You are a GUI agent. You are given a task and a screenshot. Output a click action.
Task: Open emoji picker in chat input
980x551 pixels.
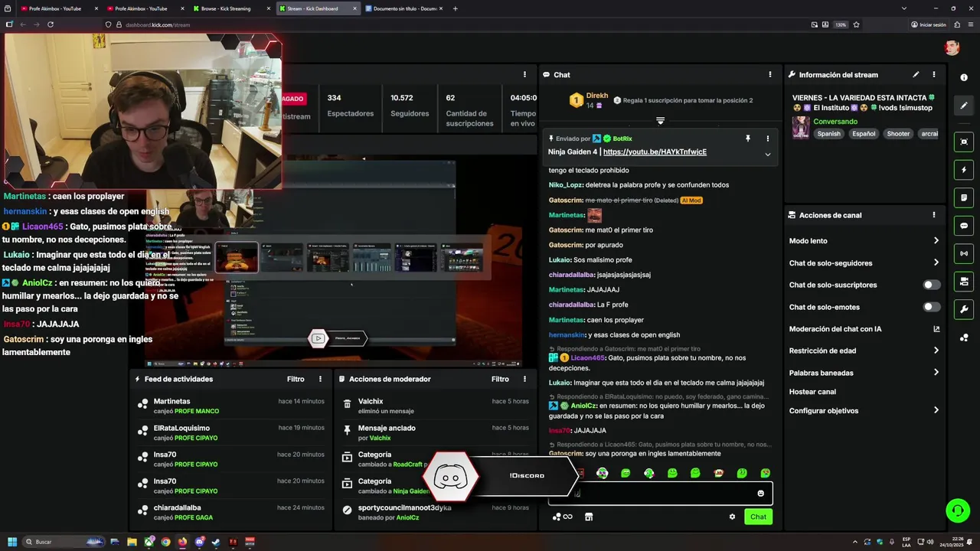coord(760,494)
